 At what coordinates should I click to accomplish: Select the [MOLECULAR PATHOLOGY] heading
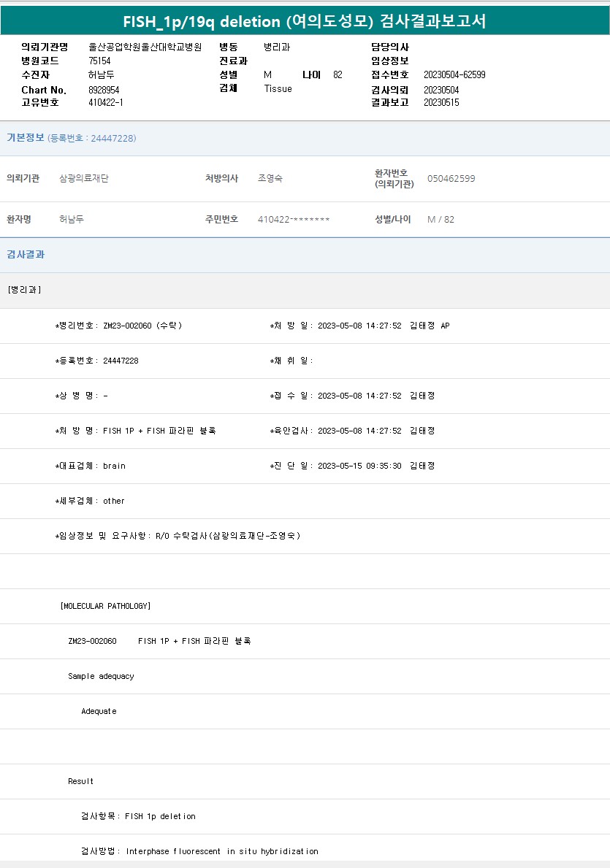(106, 606)
